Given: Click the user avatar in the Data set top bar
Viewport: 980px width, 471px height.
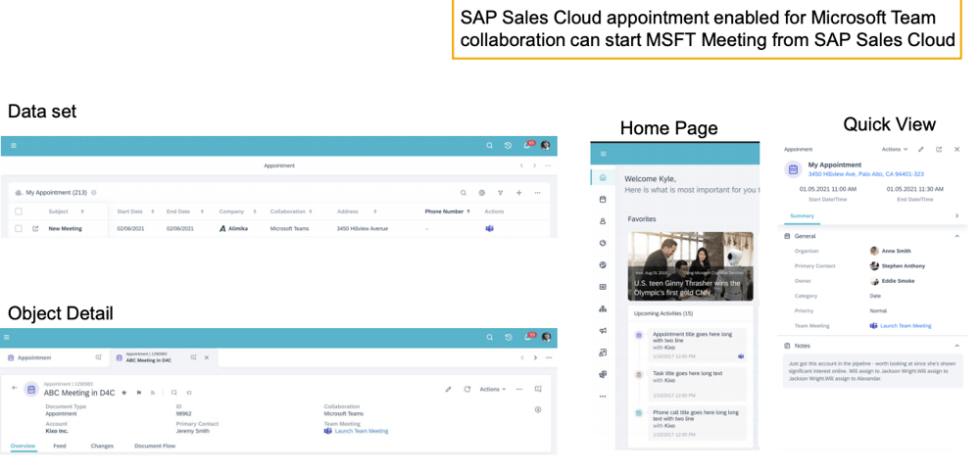Looking at the screenshot, I should (546, 146).
